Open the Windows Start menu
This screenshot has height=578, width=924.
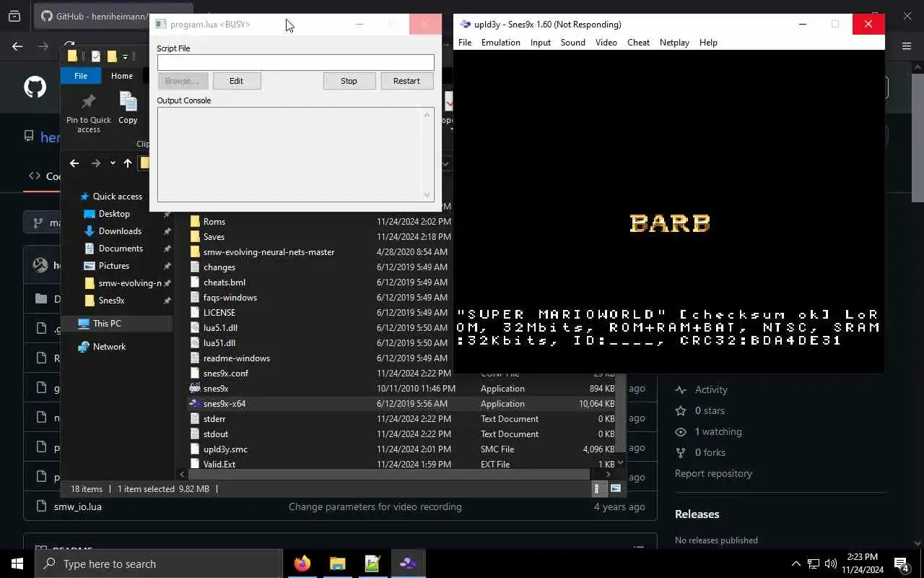17,564
